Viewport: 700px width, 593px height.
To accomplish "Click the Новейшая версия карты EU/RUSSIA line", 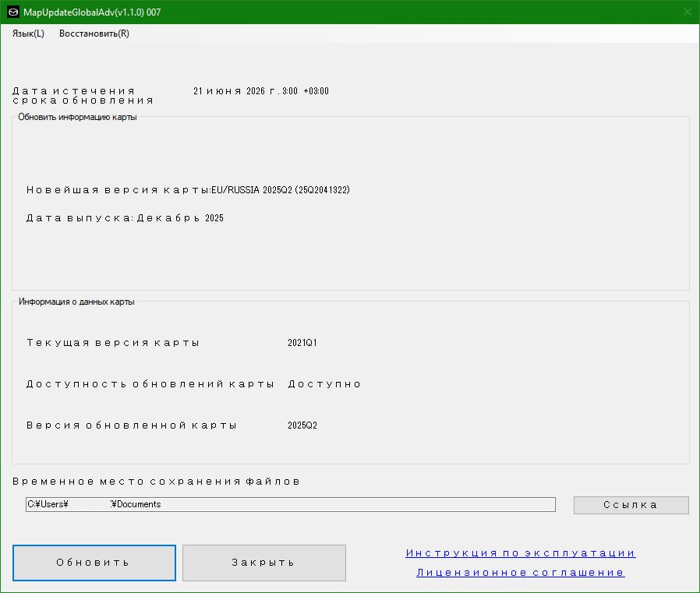I will pyautogui.click(x=188, y=190).
